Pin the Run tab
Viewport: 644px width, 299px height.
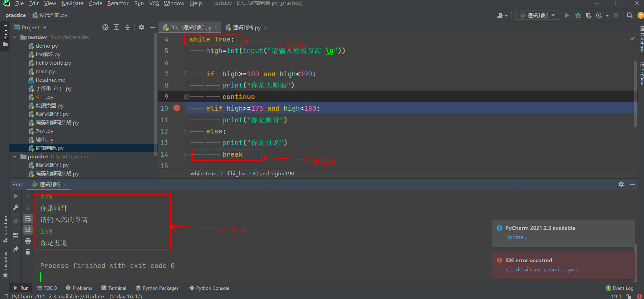16,249
